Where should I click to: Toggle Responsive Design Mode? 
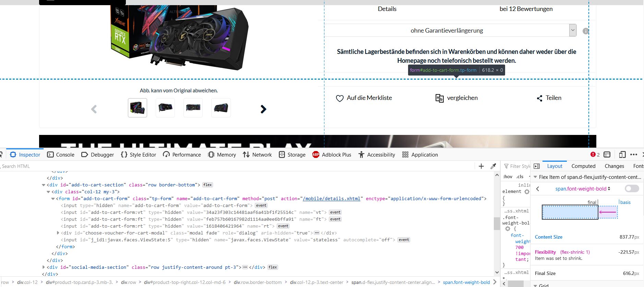coord(622,154)
